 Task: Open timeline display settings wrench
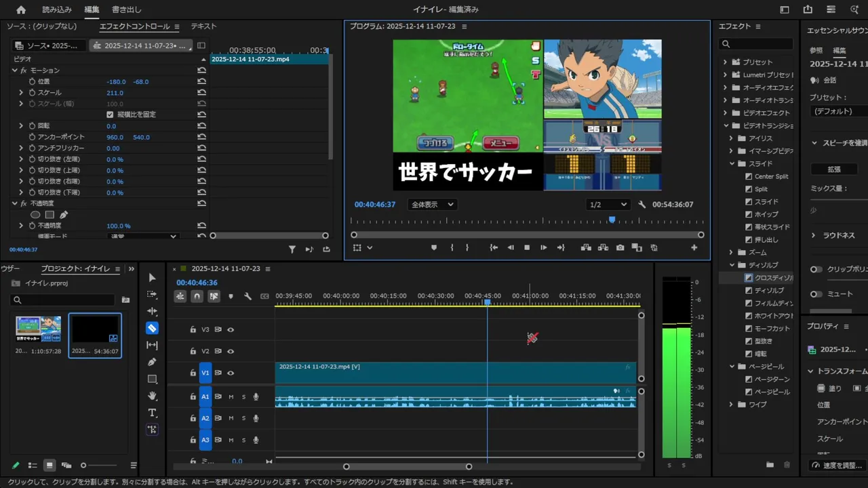(x=248, y=296)
